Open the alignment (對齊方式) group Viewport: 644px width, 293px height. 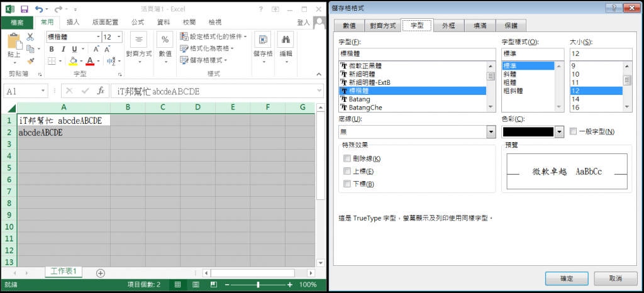click(139, 47)
